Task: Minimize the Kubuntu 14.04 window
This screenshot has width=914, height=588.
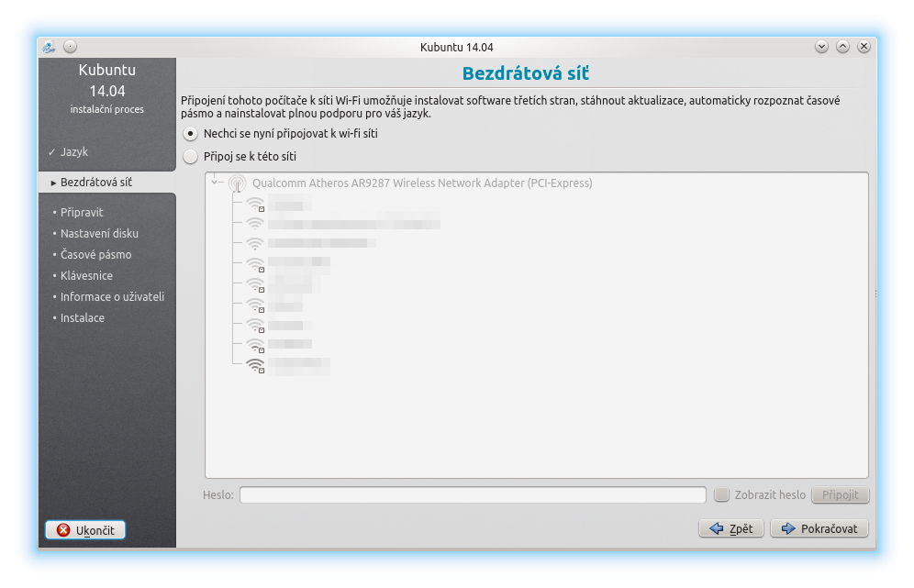Action: pyautogui.click(x=821, y=47)
